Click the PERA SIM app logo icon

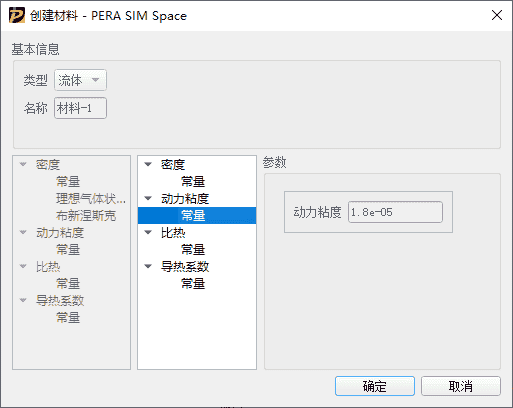[17, 16]
